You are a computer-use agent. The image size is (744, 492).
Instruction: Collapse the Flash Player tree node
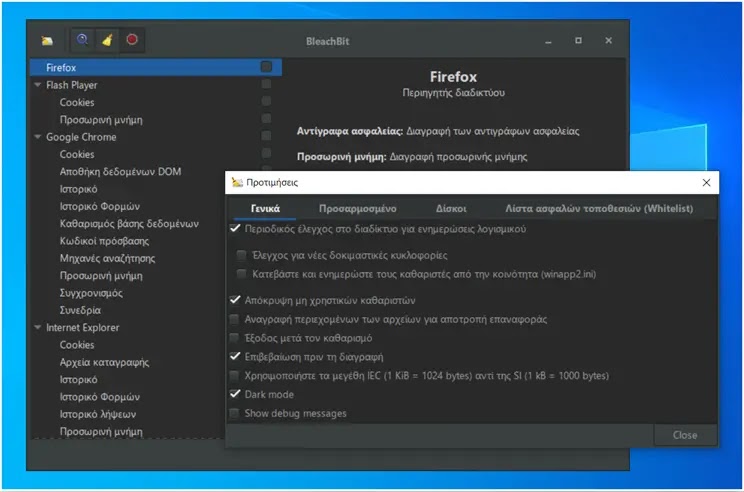(x=37, y=85)
